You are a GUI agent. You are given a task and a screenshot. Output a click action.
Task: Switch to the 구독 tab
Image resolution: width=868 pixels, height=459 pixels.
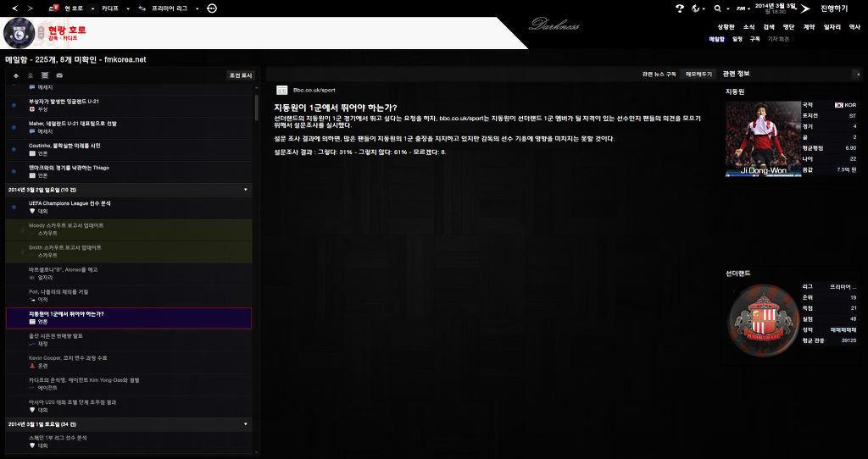754,39
